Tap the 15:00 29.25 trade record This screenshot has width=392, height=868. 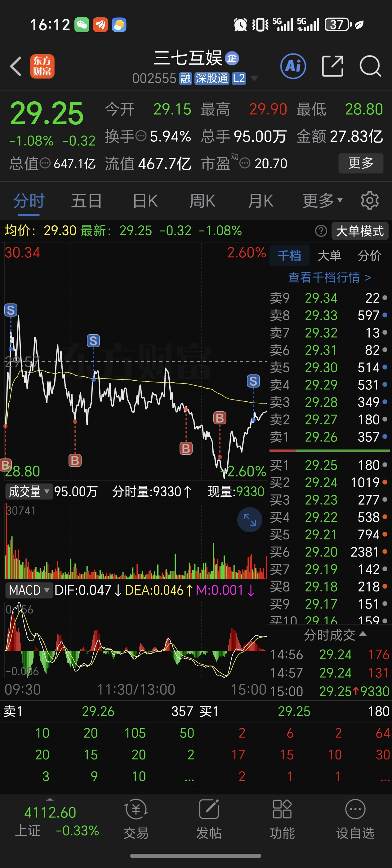coord(329,691)
